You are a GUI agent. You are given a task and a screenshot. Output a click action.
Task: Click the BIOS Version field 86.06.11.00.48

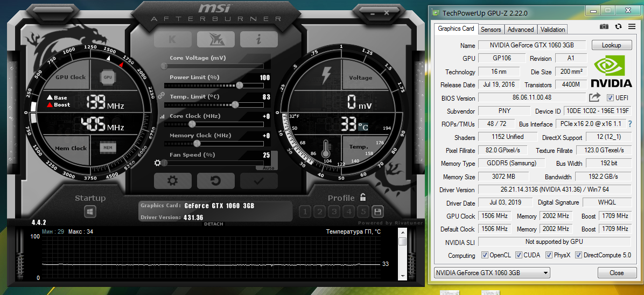(533, 98)
